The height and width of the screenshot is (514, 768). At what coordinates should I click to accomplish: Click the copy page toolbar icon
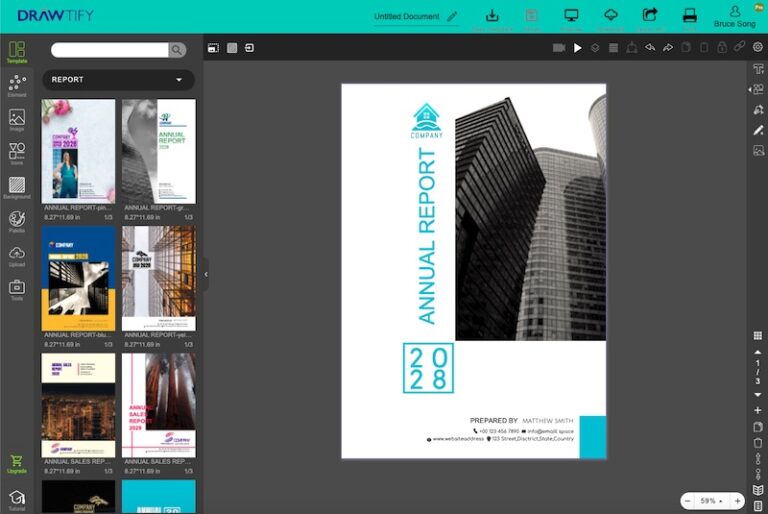(686, 48)
